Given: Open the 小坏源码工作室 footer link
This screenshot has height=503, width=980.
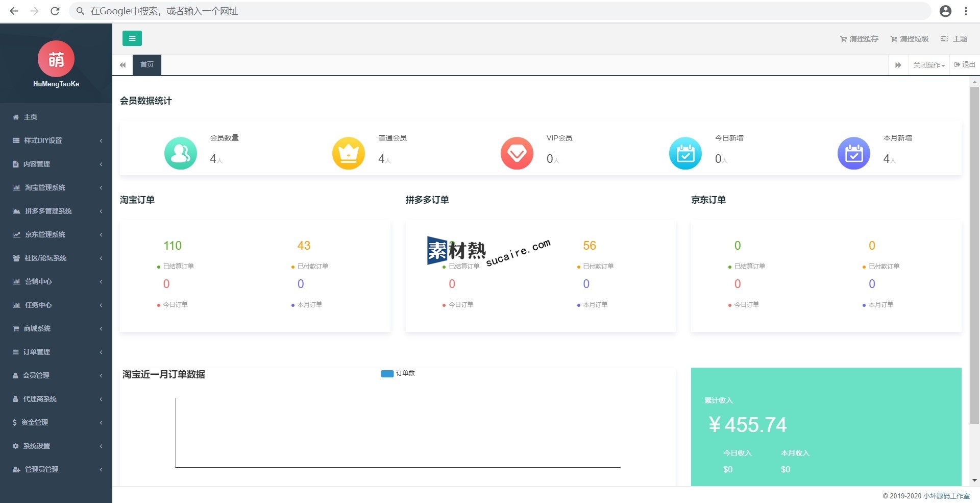Looking at the screenshot, I should 946,496.
